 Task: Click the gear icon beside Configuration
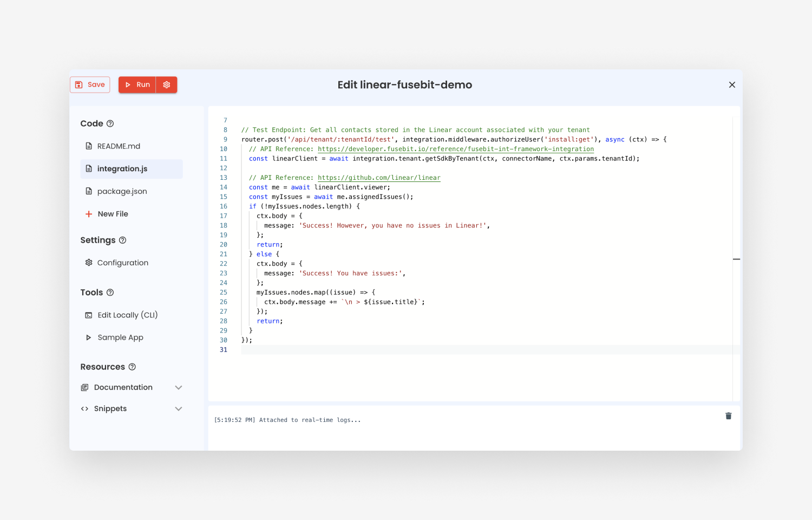coord(89,263)
